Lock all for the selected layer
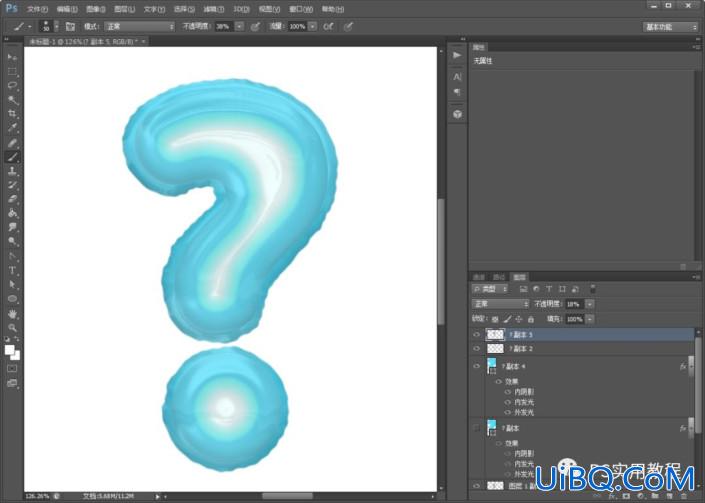Viewport: 705px width, 503px height. pos(531,319)
